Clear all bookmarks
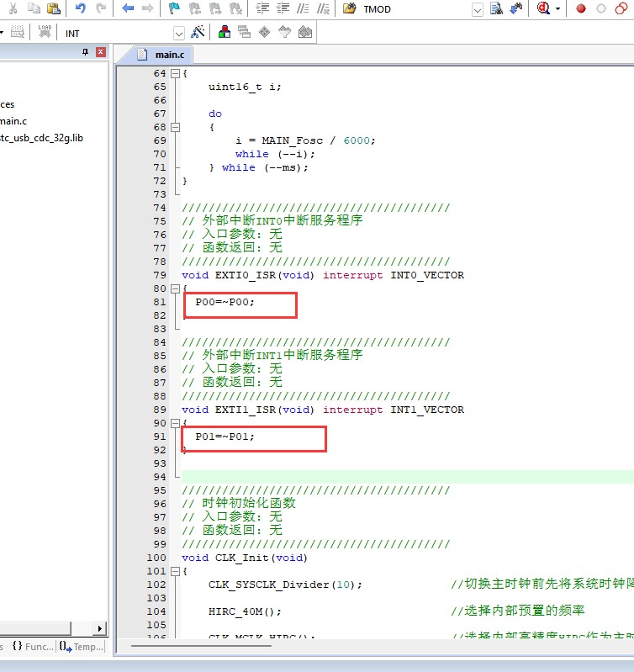 (x=235, y=8)
